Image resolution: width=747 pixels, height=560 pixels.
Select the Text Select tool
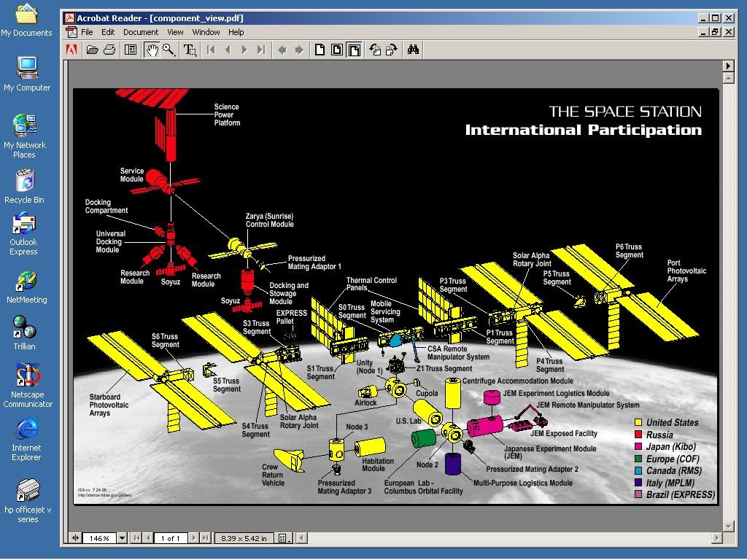tap(190, 50)
